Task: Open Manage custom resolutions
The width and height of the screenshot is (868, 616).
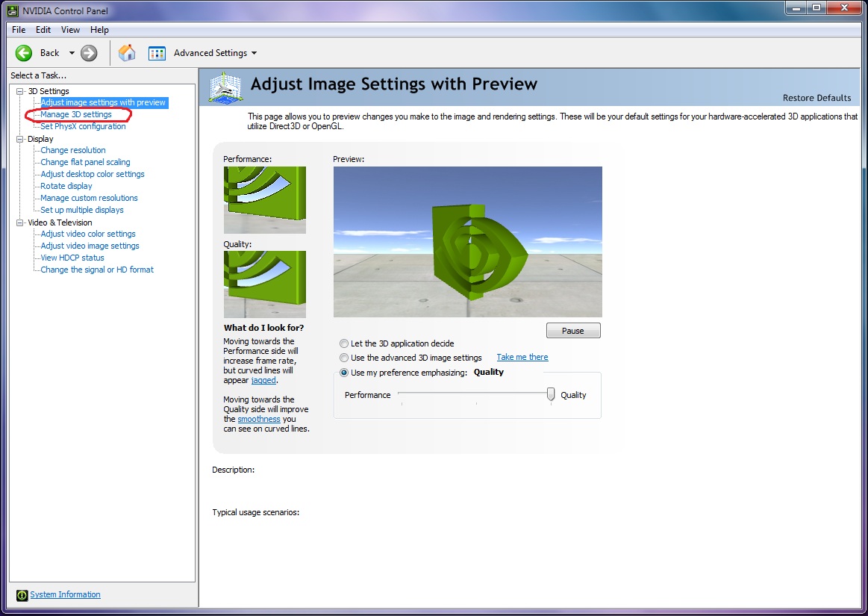Action: click(89, 198)
